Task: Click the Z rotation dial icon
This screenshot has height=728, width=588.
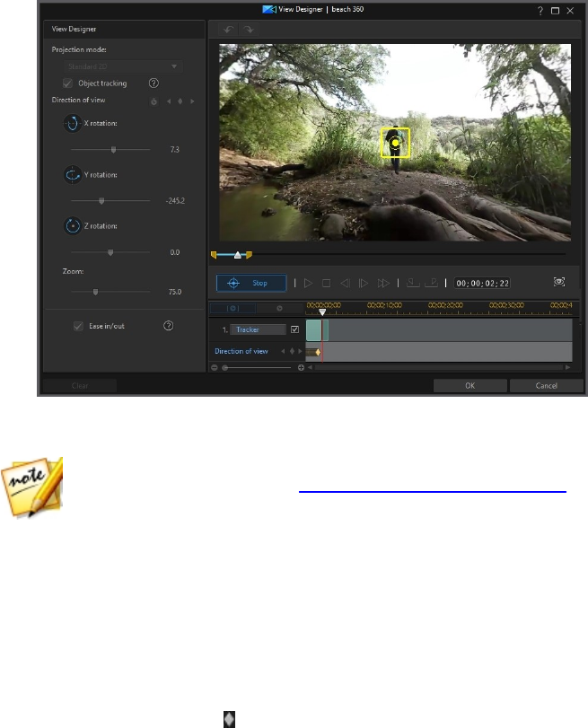Action: point(73,226)
